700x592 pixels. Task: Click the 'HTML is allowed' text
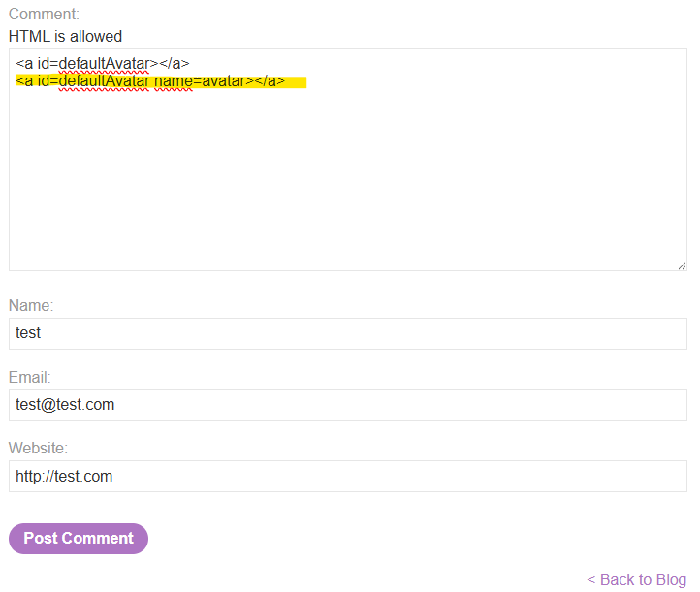[x=65, y=36]
